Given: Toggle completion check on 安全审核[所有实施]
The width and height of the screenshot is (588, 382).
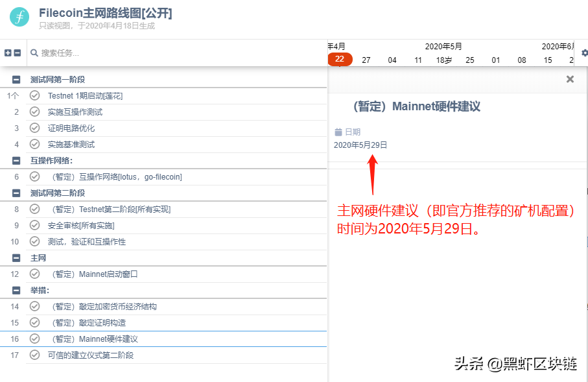Looking at the screenshot, I should 34,225.
